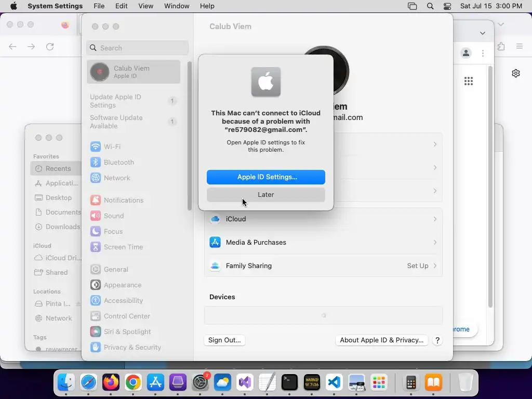Click the Apple ID Settings… button
The height and width of the screenshot is (399, 532).
point(265,177)
